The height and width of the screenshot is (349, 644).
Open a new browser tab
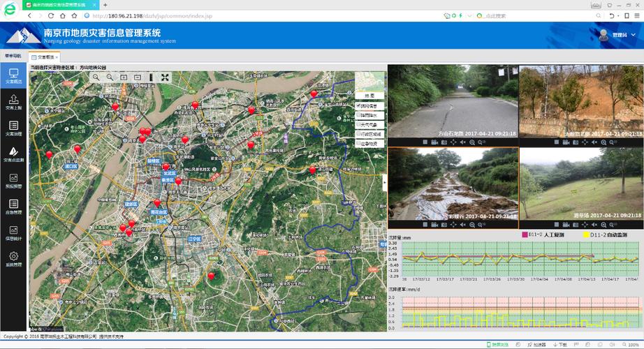105,5
